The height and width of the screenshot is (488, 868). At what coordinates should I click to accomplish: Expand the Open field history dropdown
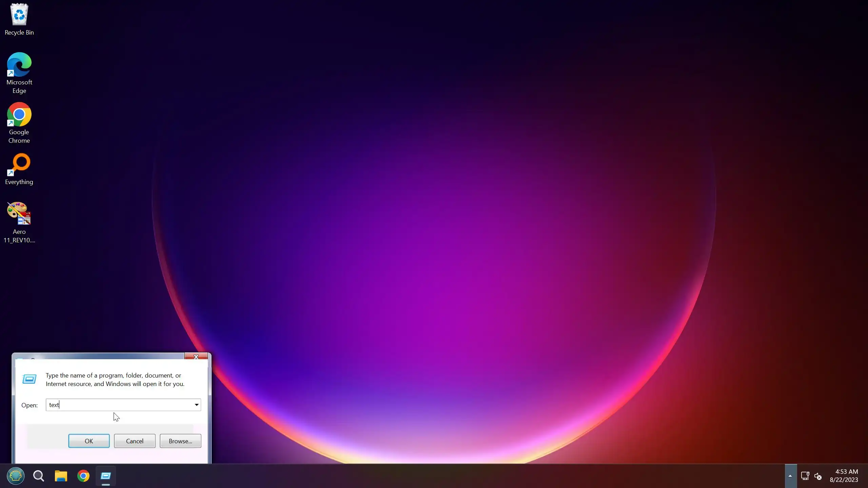(x=196, y=405)
